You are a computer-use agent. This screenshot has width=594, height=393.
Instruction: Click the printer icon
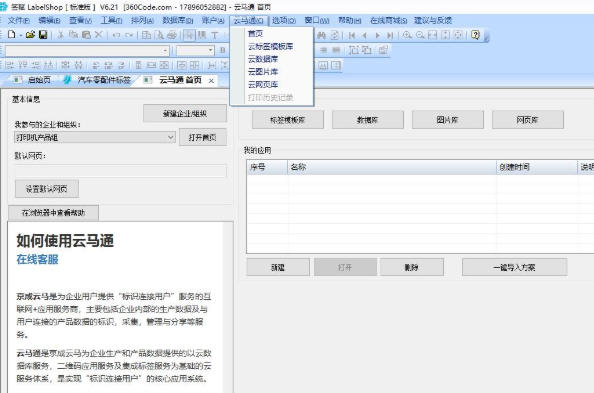(172, 35)
